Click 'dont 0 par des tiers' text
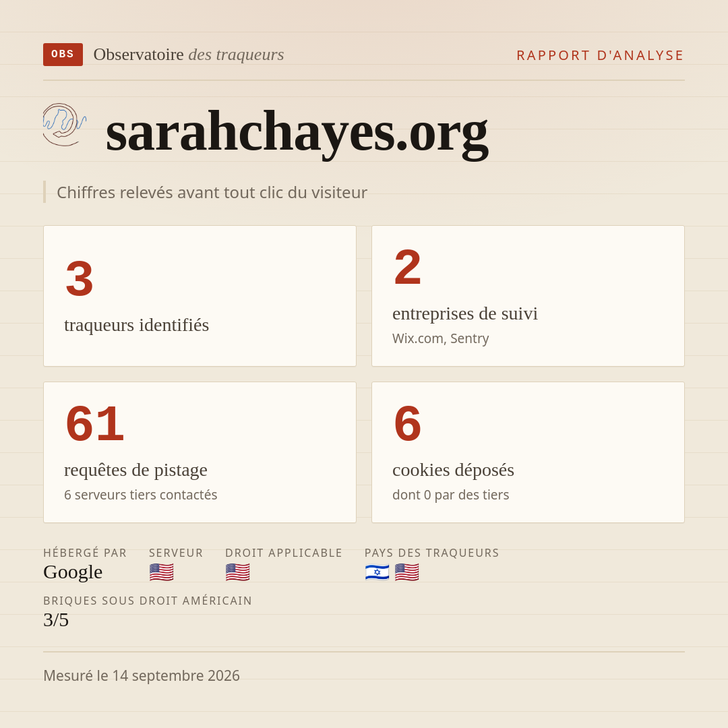 click(x=451, y=495)
